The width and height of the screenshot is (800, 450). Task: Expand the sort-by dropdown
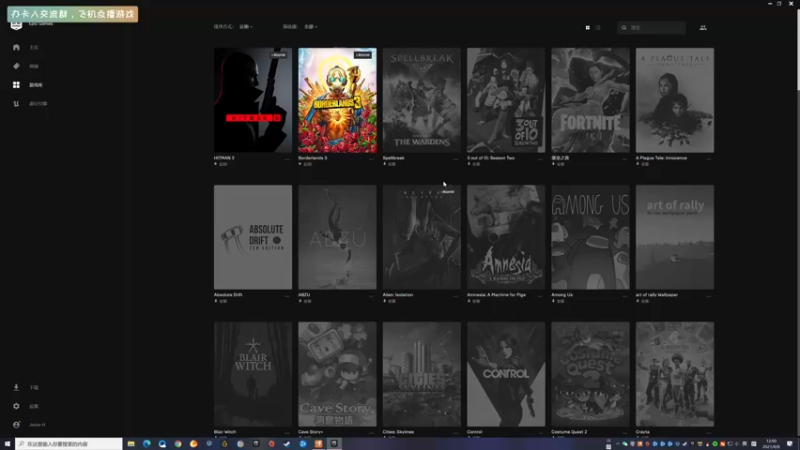(246, 27)
